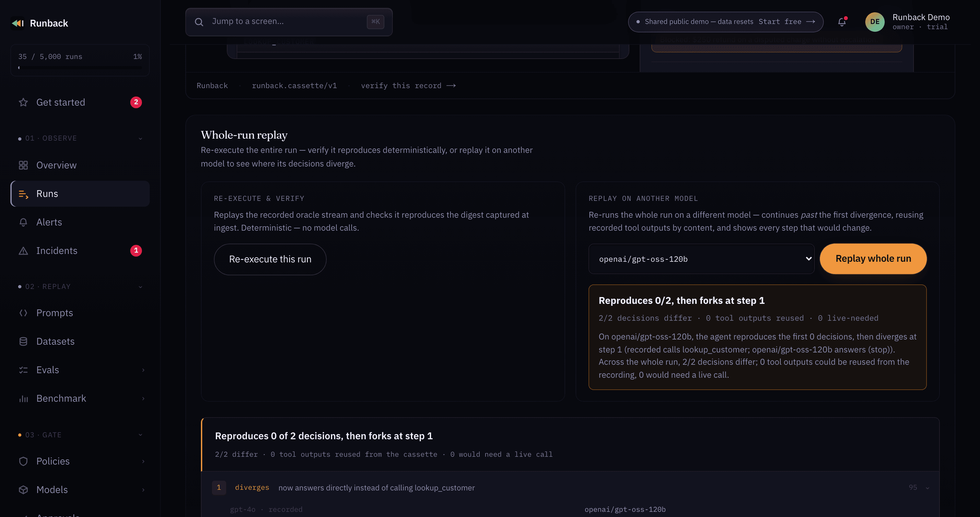Click the Datasets database icon

pyautogui.click(x=23, y=341)
